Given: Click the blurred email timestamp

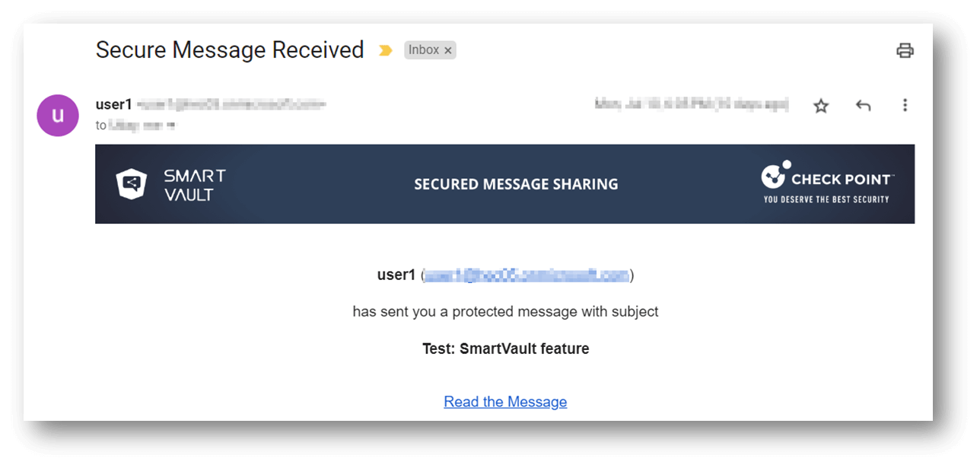Looking at the screenshot, I should click(692, 104).
